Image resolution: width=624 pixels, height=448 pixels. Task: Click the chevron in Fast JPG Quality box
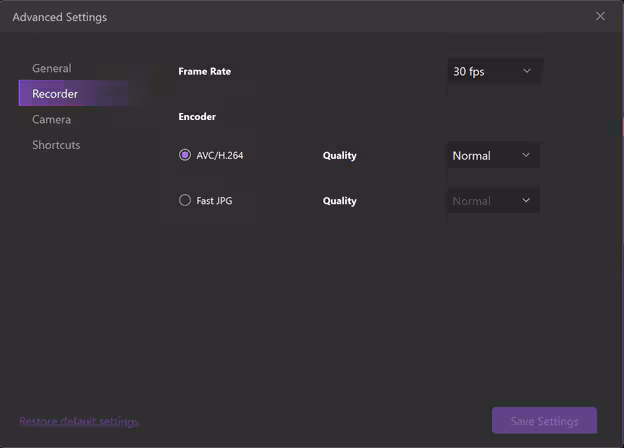[x=526, y=201]
